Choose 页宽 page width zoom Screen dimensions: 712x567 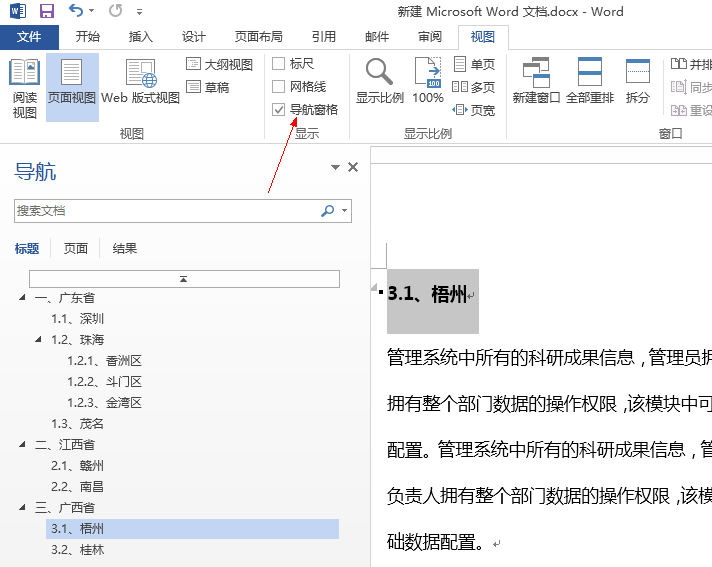(x=474, y=109)
